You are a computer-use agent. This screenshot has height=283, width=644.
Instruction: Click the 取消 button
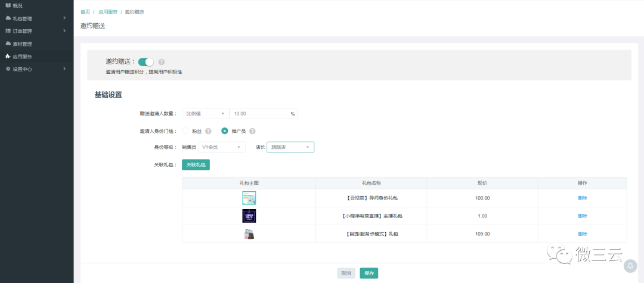346,273
